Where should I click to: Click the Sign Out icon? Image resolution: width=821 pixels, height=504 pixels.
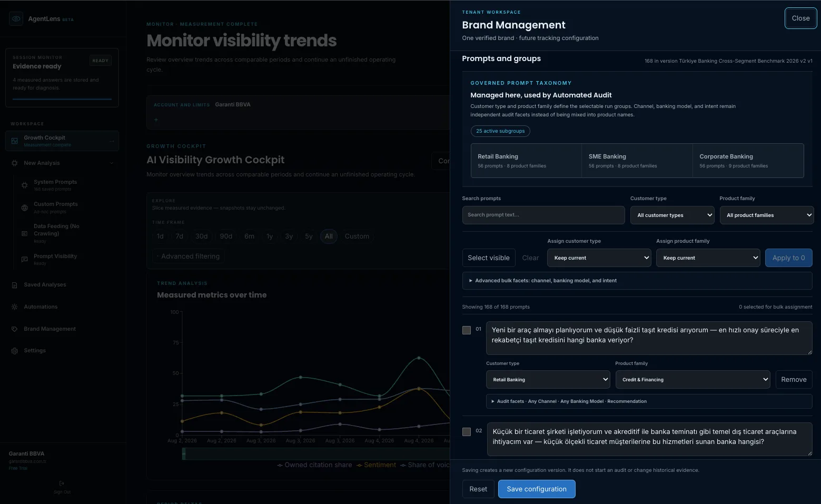(62, 483)
